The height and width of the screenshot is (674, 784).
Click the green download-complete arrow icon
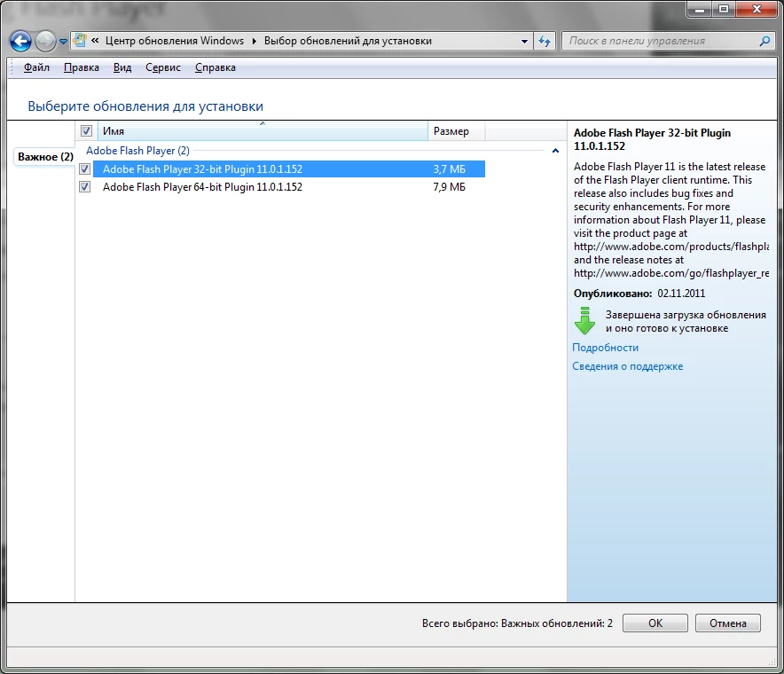584,321
